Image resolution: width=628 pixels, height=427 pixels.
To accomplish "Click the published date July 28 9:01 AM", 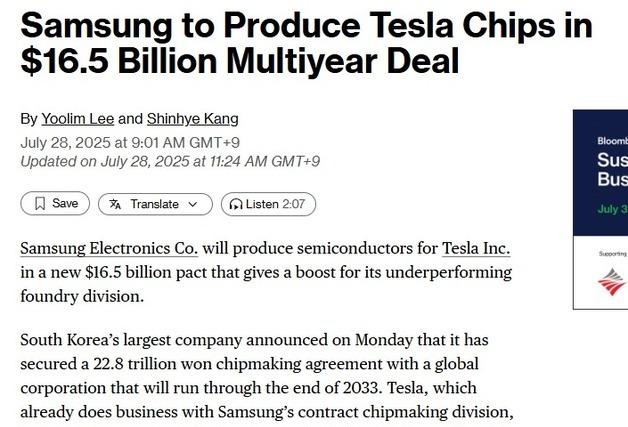I will click(x=130, y=142).
